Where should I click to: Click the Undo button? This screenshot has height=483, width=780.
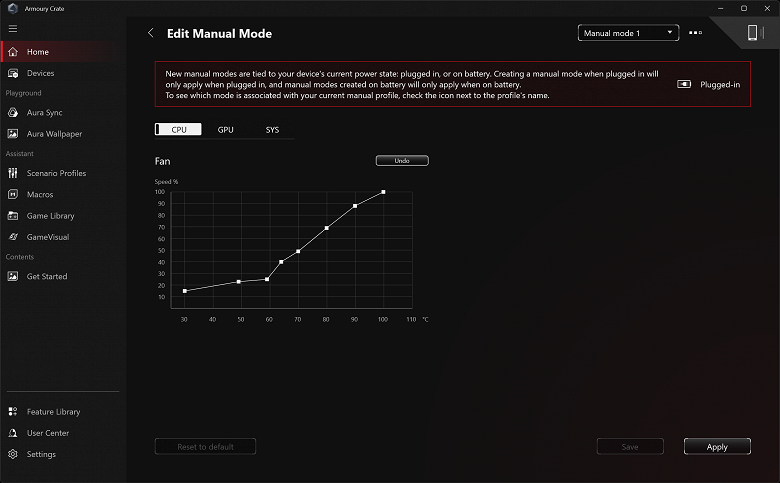402,161
